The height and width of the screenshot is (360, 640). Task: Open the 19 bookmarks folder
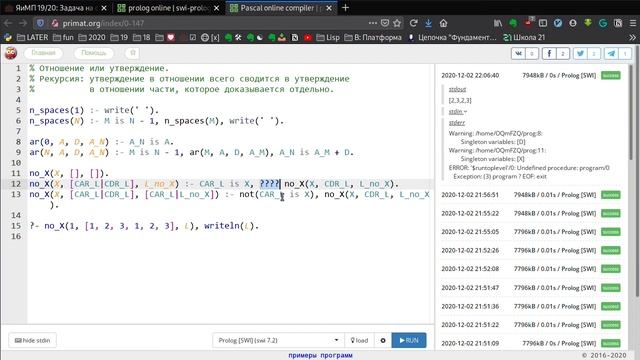pyautogui.click(x=119, y=38)
